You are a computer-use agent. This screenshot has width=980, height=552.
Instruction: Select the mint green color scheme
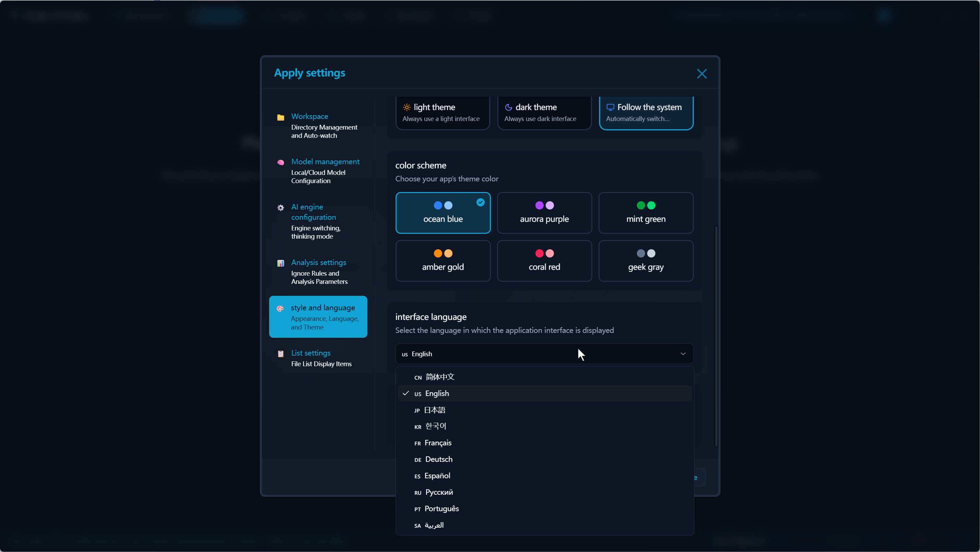[646, 213]
